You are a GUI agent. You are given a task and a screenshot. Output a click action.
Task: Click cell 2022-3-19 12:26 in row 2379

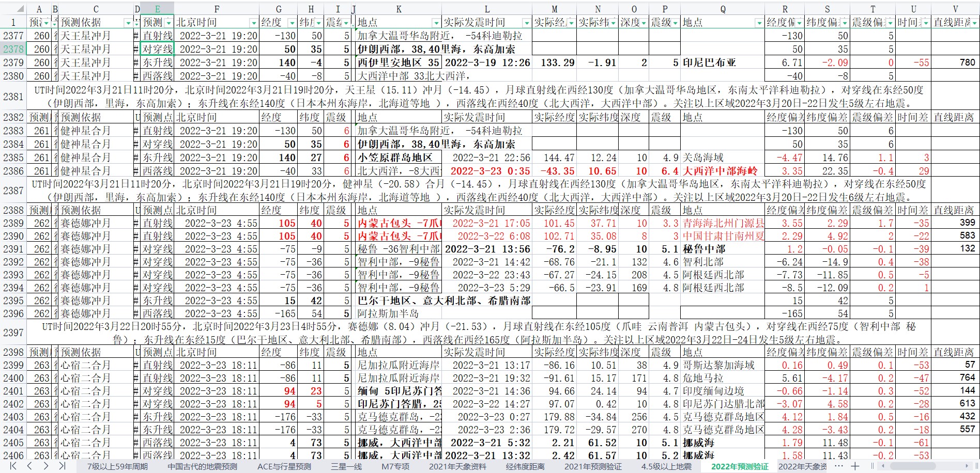coord(487,62)
